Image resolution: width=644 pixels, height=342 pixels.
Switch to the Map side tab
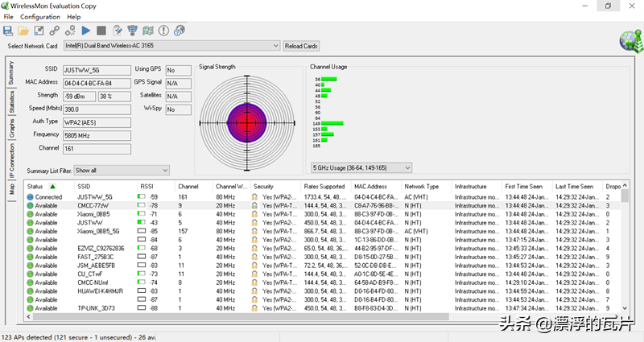(x=11, y=189)
